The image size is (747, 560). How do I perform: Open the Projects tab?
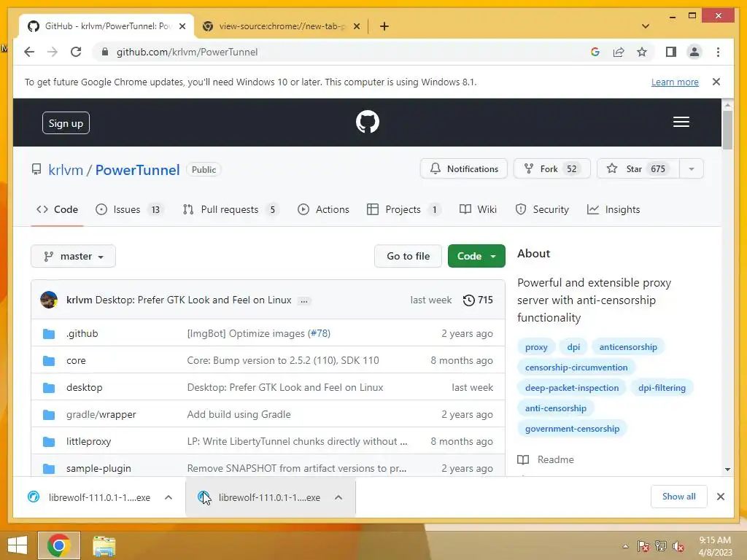[404, 209]
